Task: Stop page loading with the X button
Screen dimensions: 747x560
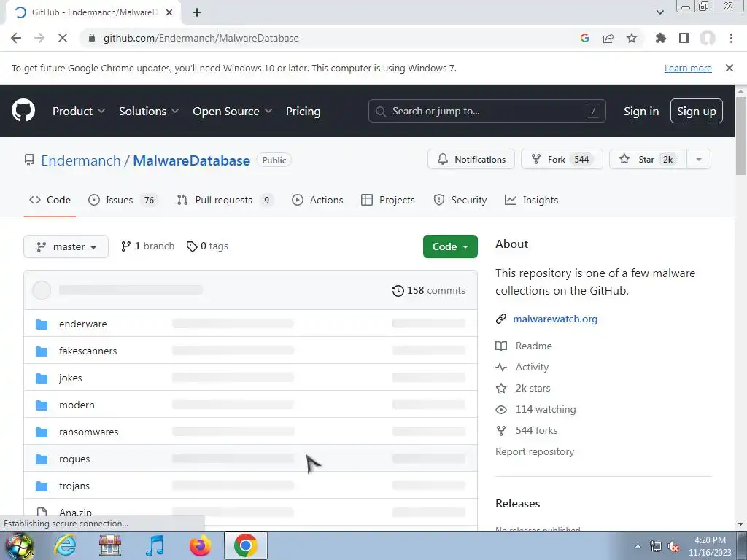Action: [x=63, y=38]
